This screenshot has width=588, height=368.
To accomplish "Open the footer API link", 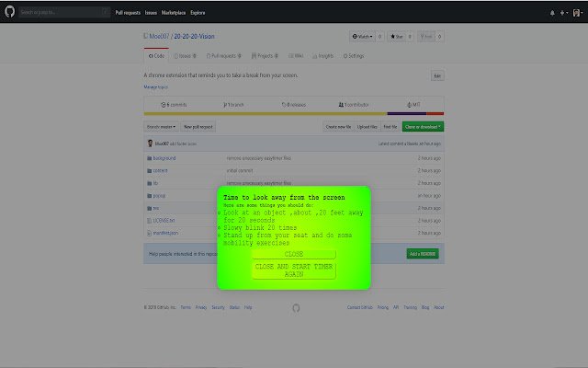I will point(396,307).
